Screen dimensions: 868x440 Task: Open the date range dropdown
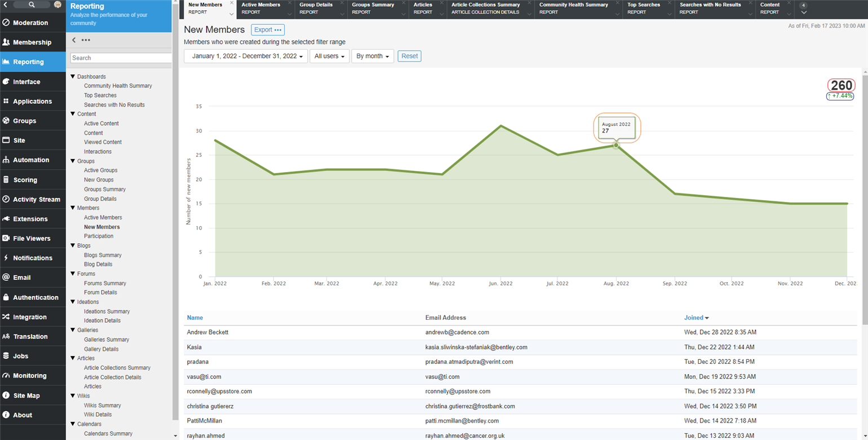pos(246,56)
